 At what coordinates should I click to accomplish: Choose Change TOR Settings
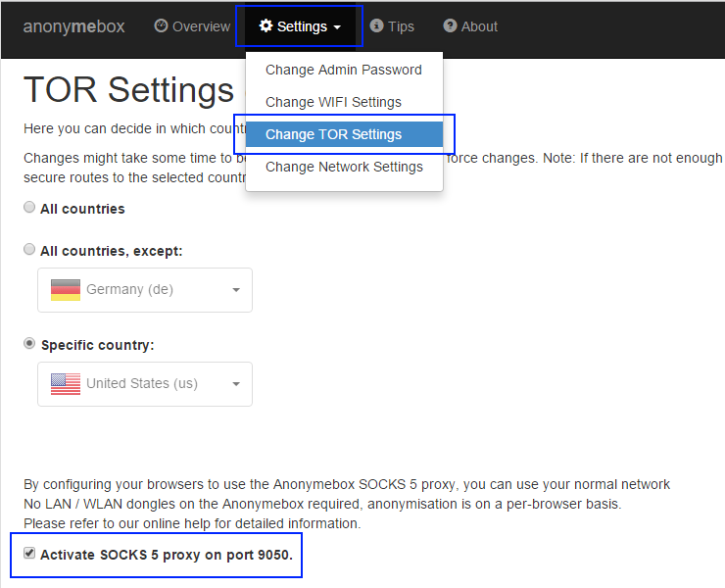tap(344, 134)
